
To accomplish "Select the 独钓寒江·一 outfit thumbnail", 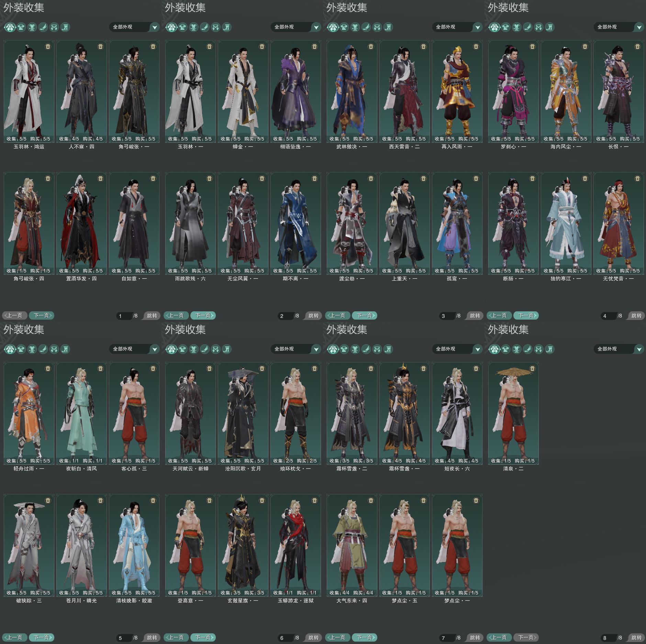I will point(566,223).
